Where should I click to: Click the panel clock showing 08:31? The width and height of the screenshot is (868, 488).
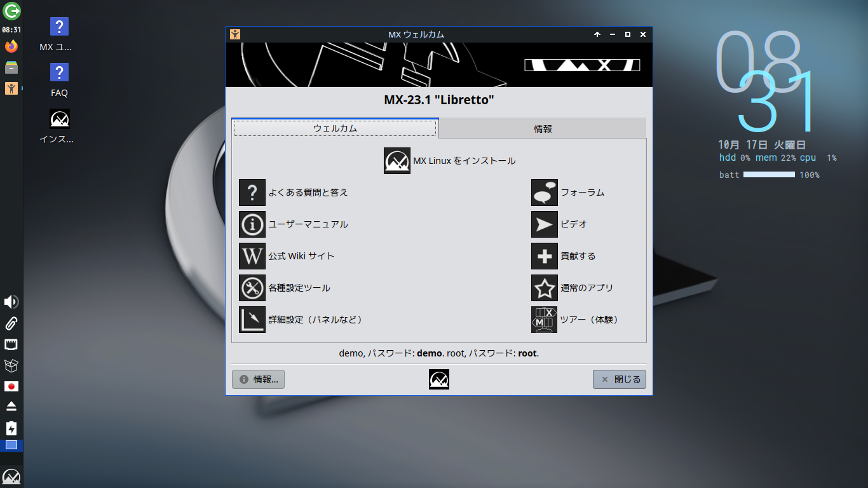click(11, 30)
